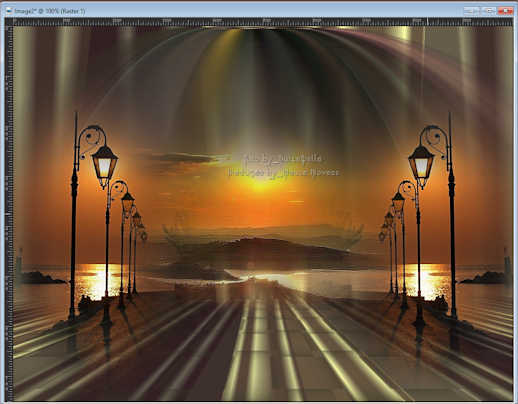Click the small rocky island at left
The image size is (518, 404).
point(42,277)
